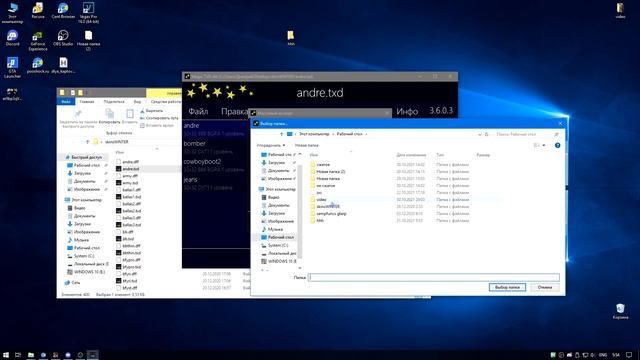Click the pin to quick access icon in Explorer

coord(78,118)
